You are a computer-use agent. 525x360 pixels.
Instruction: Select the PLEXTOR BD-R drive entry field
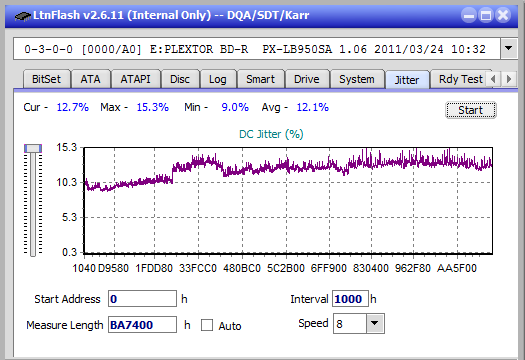click(257, 49)
